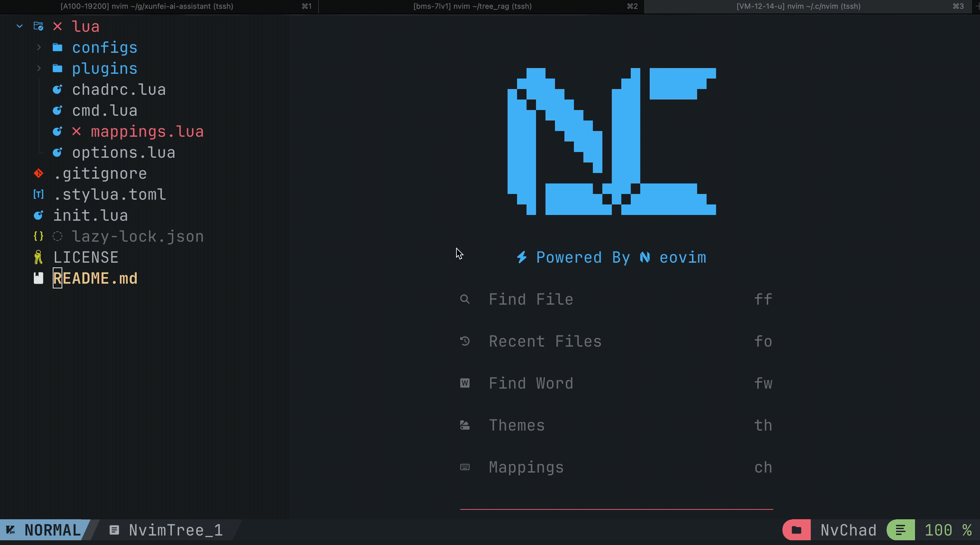Select the .gitignore file
The width and height of the screenshot is (980, 545).
100,174
